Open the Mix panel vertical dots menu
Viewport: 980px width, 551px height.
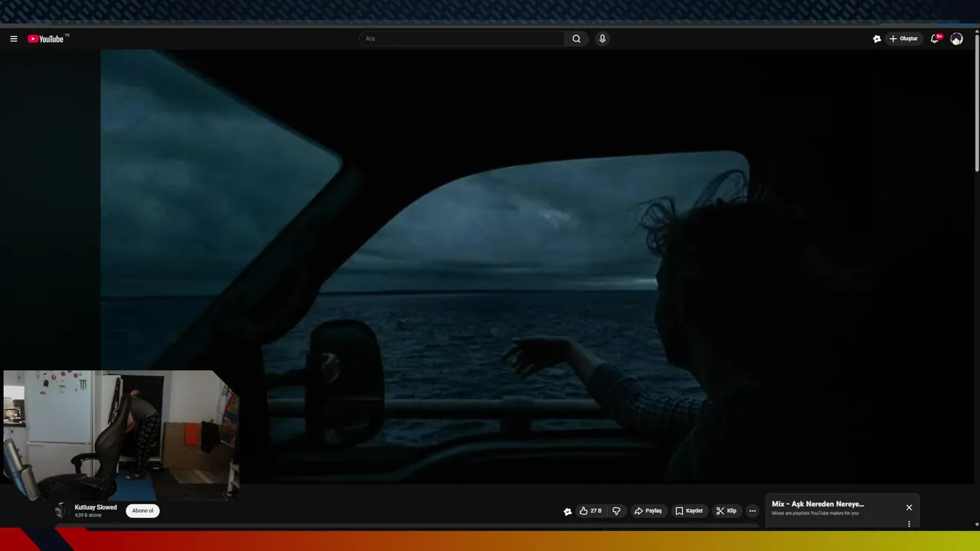coord(909,524)
